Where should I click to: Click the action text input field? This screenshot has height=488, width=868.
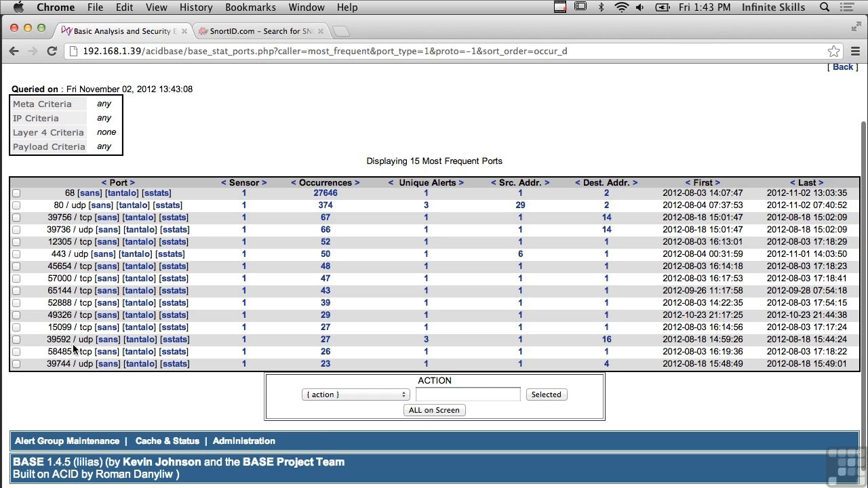click(x=468, y=394)
